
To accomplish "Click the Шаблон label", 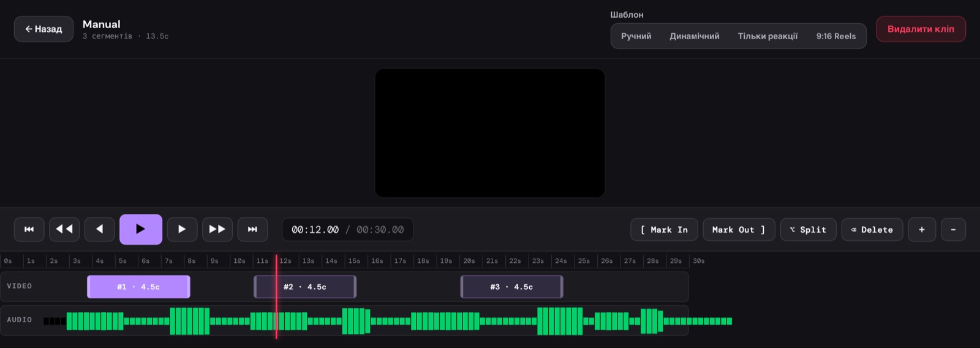I will pyautogui.click(x=627, y=15).
